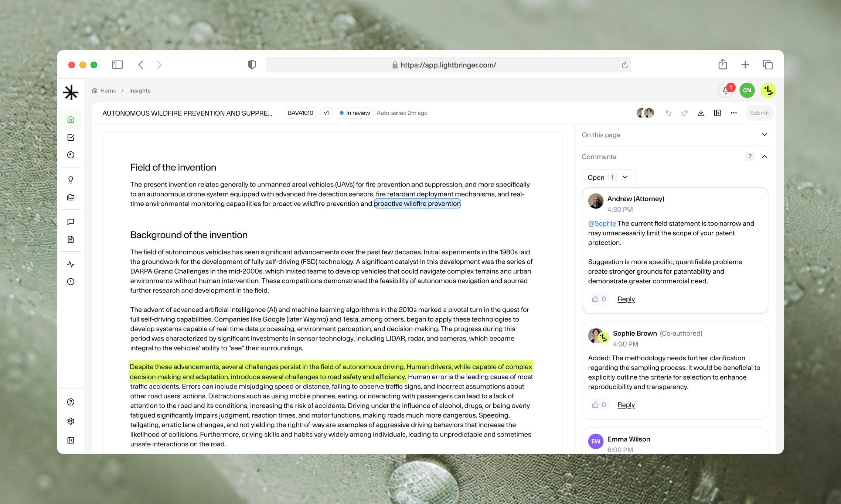Open the v1 version selector
The width and height of the screenshot is (841, 504).
(x=326, y=113)
